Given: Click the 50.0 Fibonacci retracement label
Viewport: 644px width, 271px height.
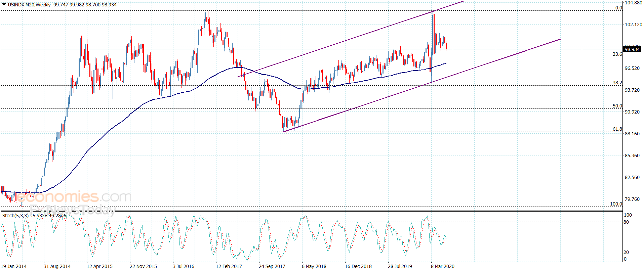Looking at the screenshot, I should 617,106.
